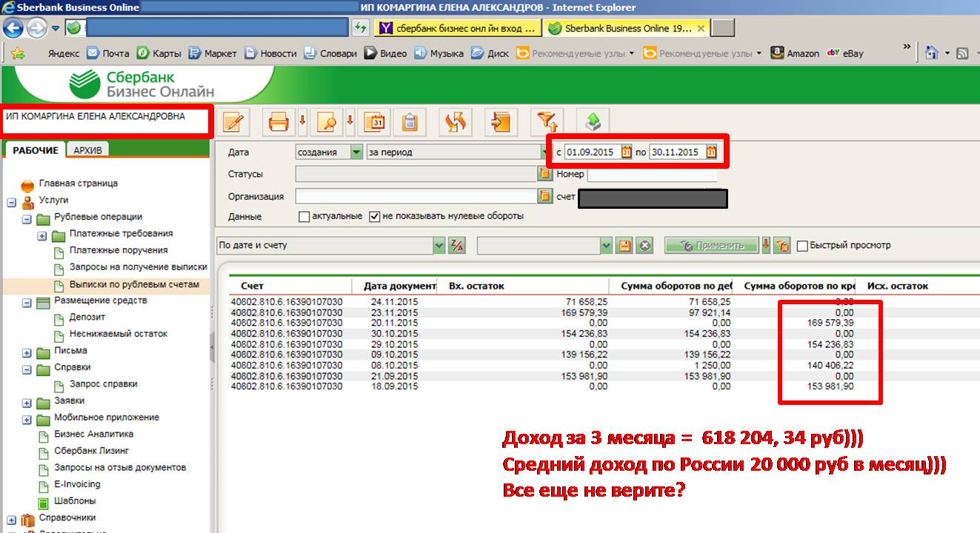Click the magnifier preview document icon

click(327, 121)
